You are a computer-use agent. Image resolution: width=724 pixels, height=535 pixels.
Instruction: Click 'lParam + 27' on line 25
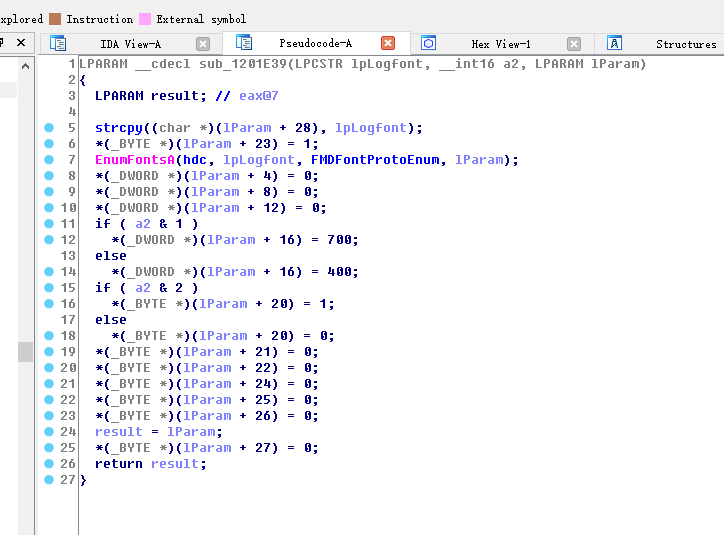click(x=227, y=448)
